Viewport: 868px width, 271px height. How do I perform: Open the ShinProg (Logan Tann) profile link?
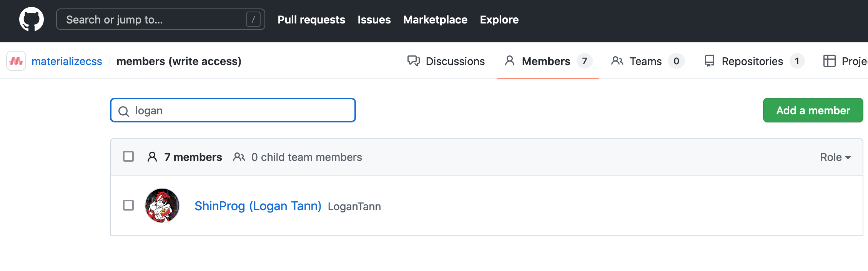[258, 206]
